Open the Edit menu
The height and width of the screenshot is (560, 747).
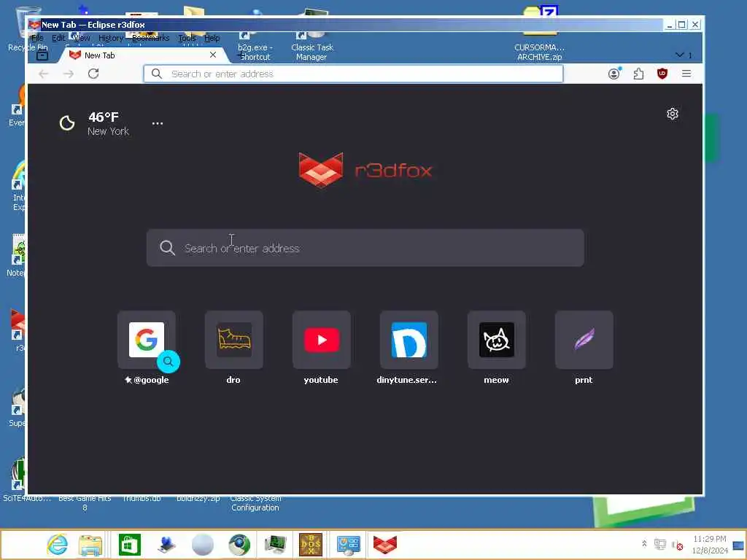(x=58, y=38)
